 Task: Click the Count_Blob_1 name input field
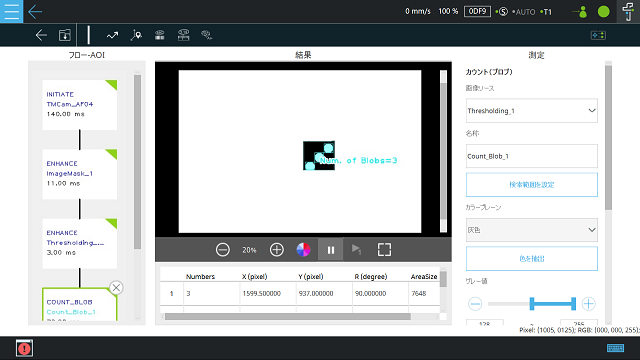point(532,156)
